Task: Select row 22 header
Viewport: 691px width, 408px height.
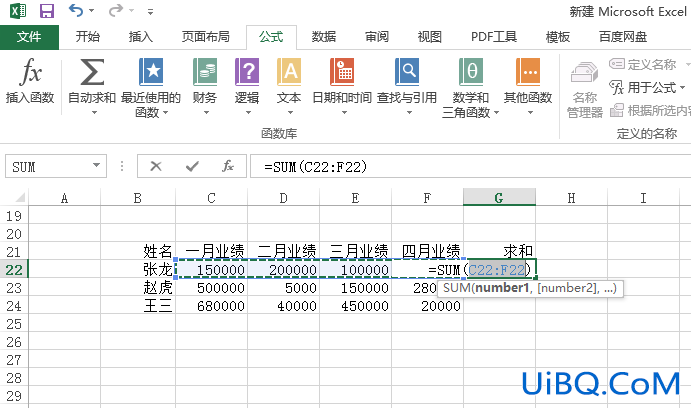Action: pyautogui.click(x=14, y=270)
